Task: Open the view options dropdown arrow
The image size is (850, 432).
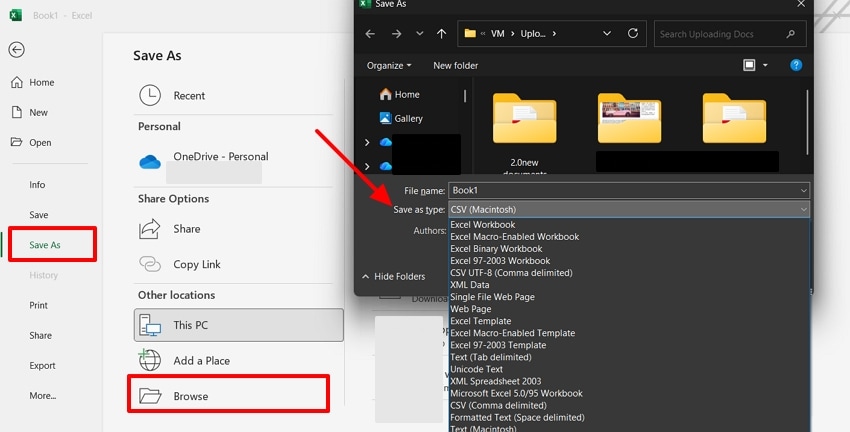Action: click(765, 66)
